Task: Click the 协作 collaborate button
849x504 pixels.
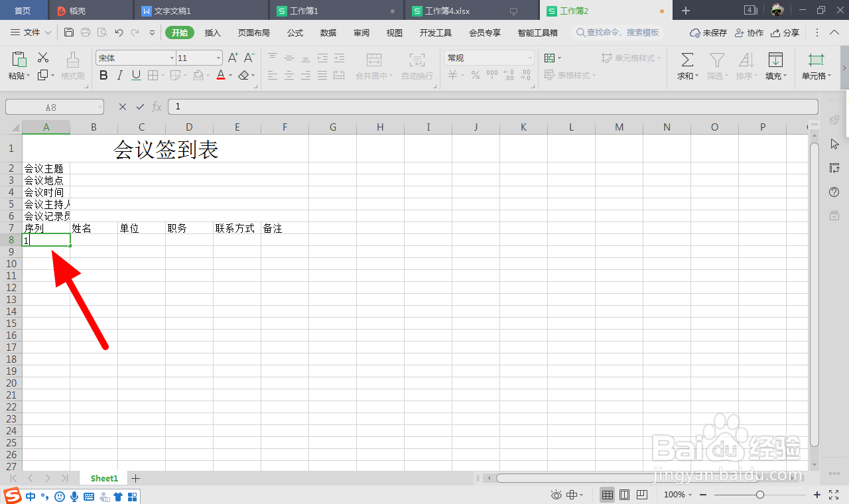Action: (x=749, y=32)
